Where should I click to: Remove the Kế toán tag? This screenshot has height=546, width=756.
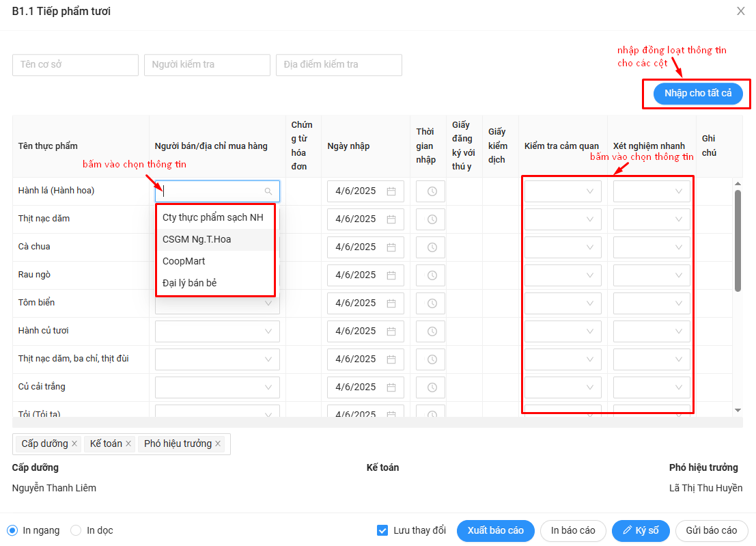pyautogui.click(x=128, y=443)
